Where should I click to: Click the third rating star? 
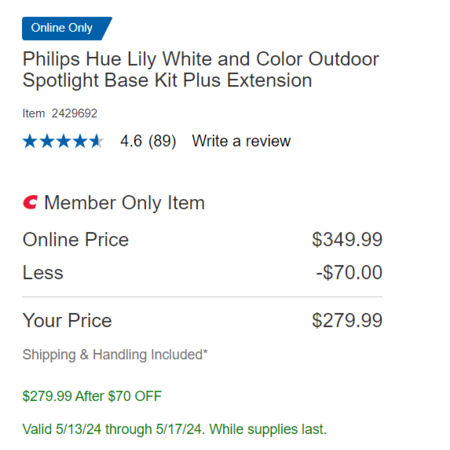coord(63,141)
